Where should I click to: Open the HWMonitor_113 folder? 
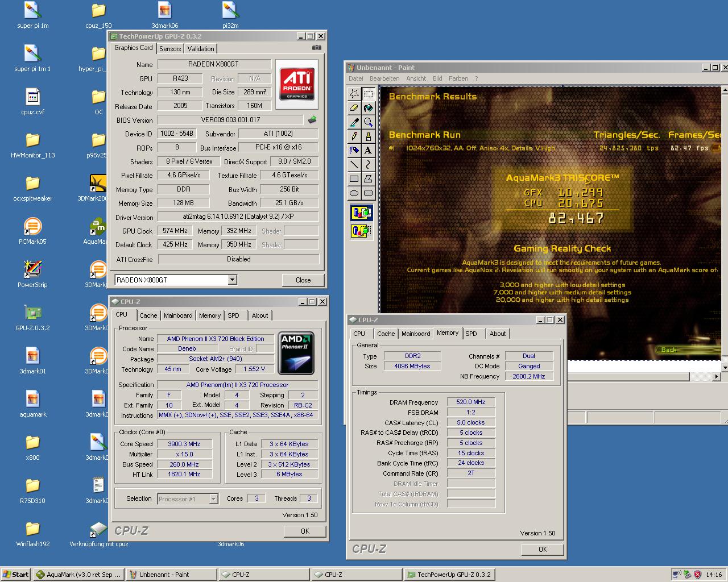32,144
